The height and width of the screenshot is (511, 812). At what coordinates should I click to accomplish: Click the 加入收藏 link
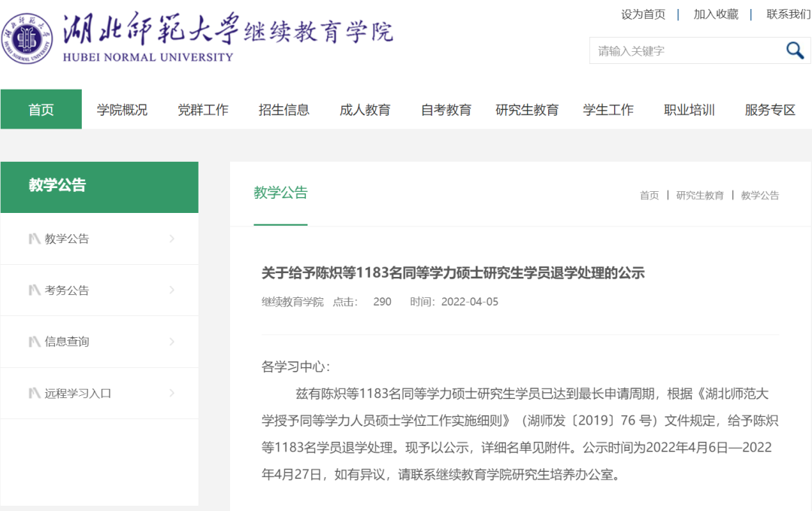(x=716, y=14)
